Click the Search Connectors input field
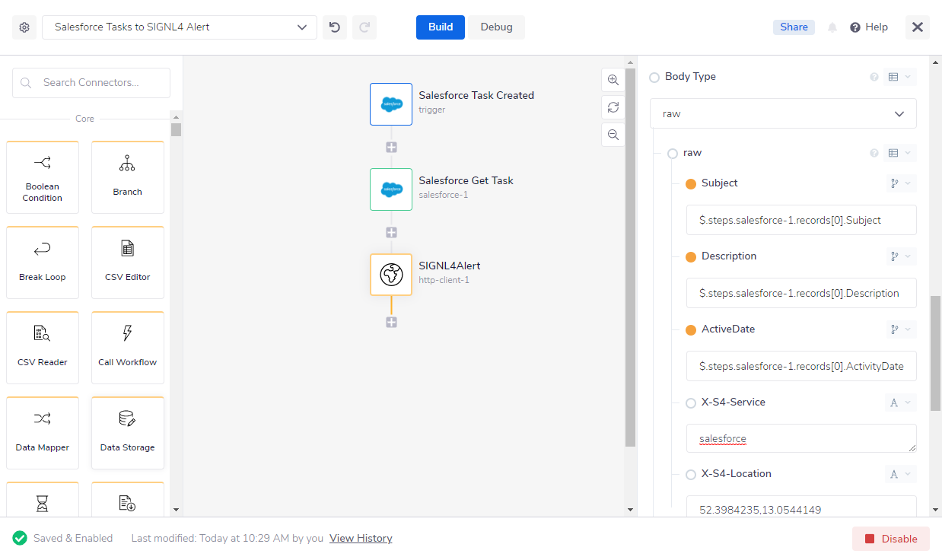This screenshot has width=942, height=560. tap(91, 83)
